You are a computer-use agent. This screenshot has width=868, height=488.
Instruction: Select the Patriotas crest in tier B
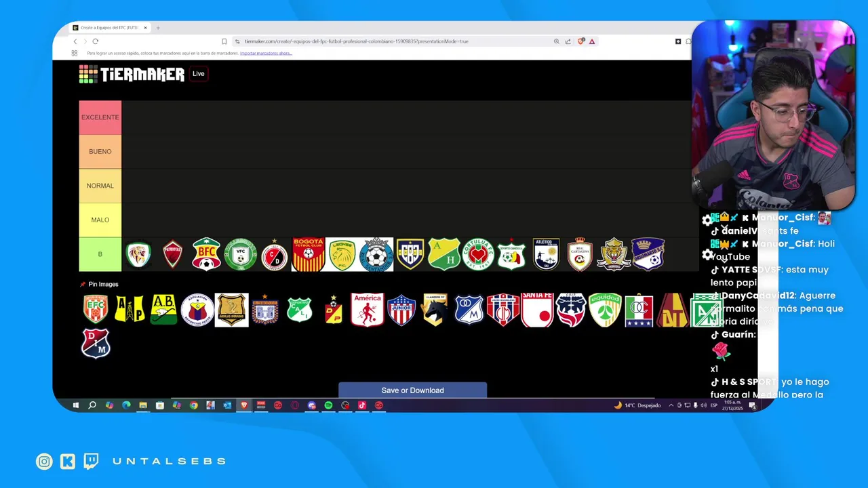[172, 254]
